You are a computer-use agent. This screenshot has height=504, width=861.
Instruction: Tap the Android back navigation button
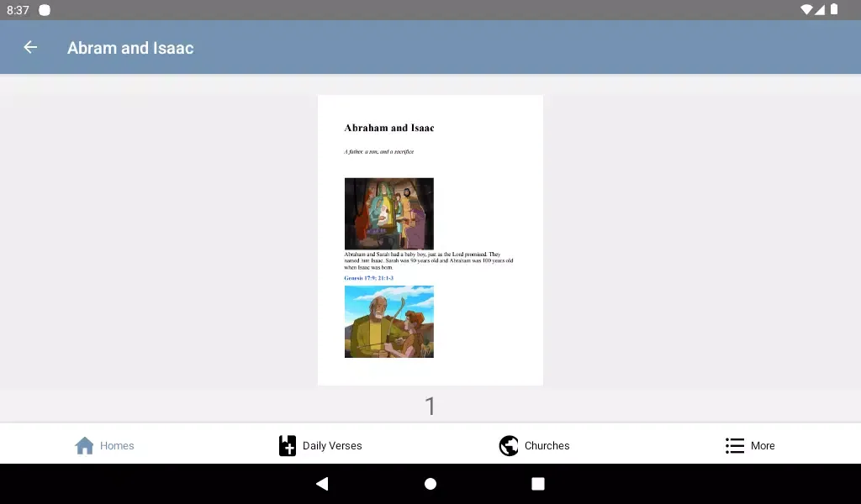point(322,483)
